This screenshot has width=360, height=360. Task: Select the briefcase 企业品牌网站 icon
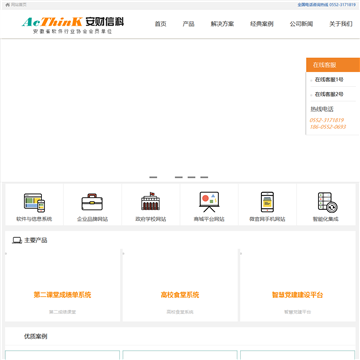(92, 202)
